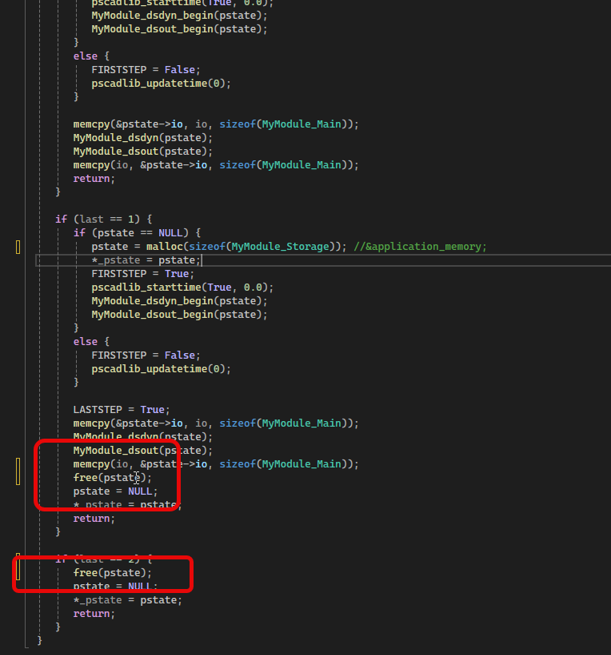The image size is (611, 655).
Task: Click the yellow margin marker beside the last memcpy line
Action: click(x=18, y=470)
